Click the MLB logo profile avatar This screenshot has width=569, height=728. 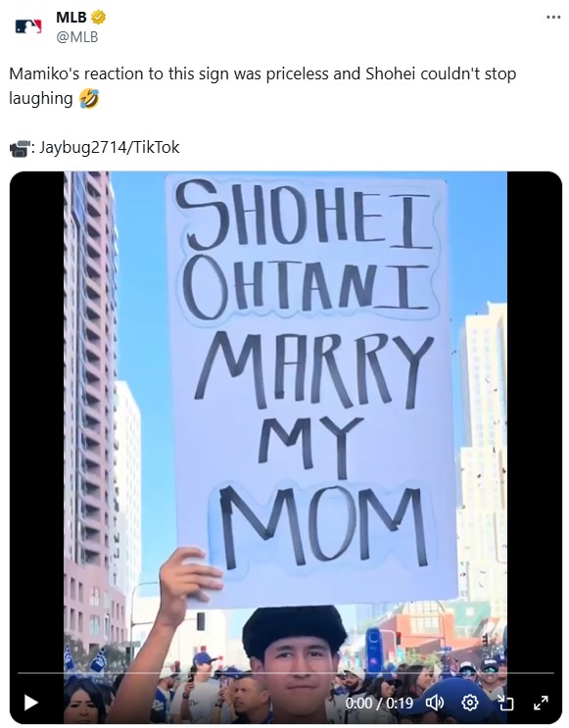click(28, 26)
